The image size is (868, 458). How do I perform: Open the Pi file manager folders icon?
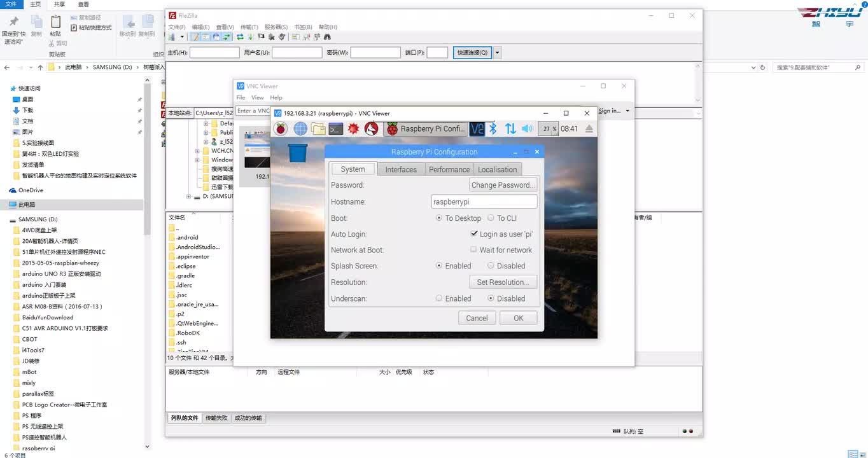(x=318, y=128)
